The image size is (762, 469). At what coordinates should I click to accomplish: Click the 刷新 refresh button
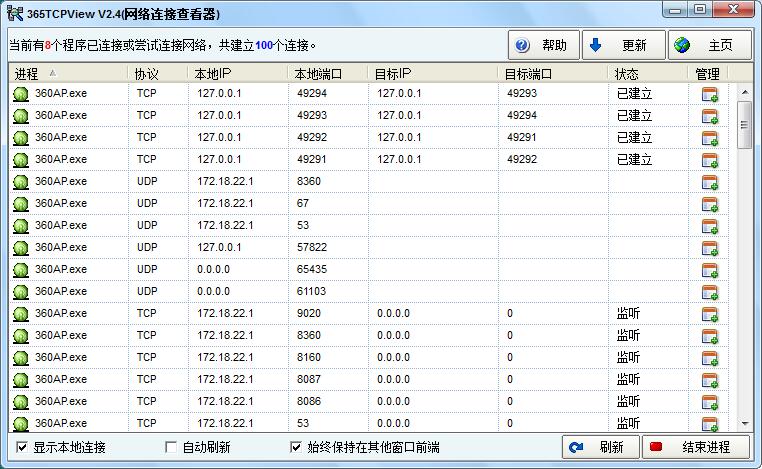coord(601,447)
